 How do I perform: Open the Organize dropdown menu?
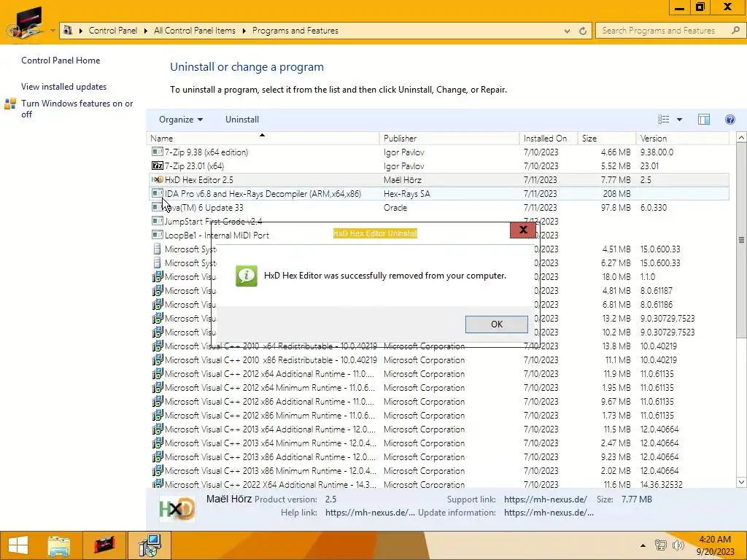[181, 120]
